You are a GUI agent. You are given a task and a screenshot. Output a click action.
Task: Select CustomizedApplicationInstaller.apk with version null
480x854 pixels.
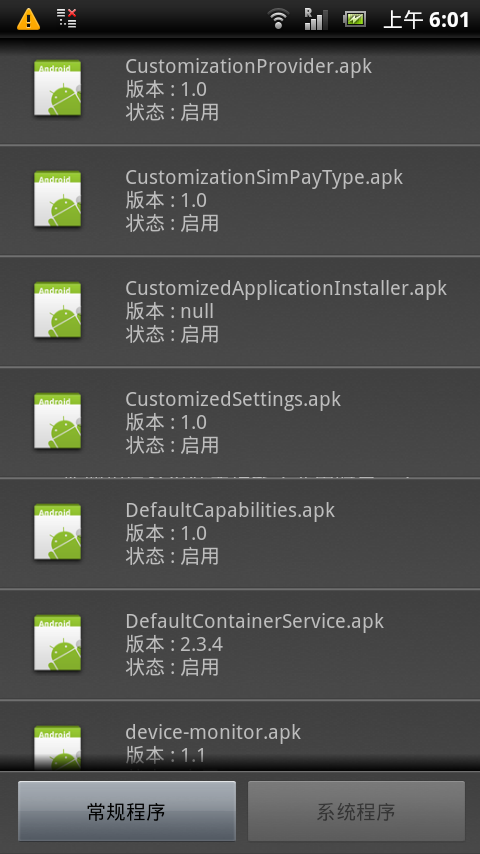(240, 312)
